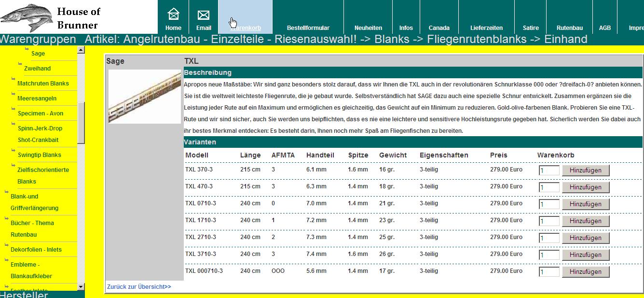Open AGB menu item

[605, 28]
